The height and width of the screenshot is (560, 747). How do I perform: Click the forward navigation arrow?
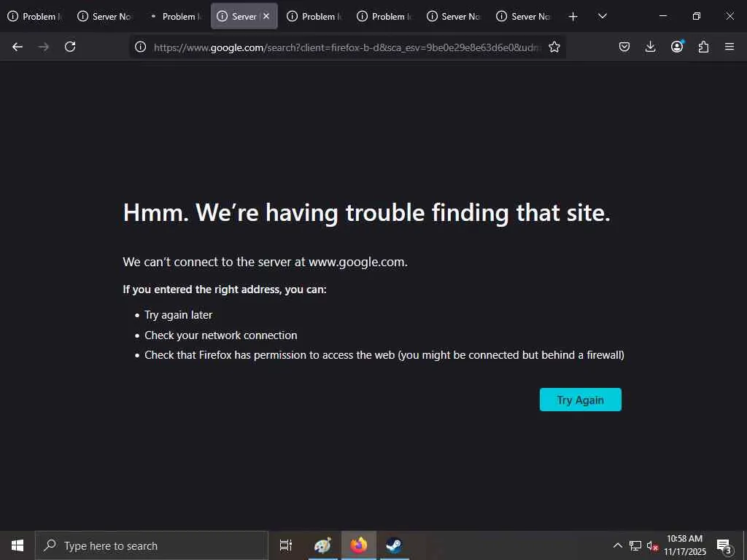click(43, 47)
